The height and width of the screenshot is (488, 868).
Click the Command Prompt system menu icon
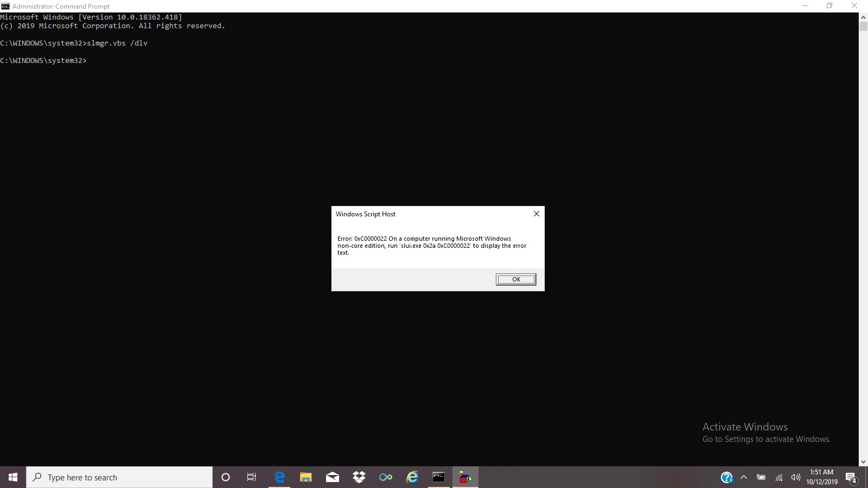pos(5,6)
